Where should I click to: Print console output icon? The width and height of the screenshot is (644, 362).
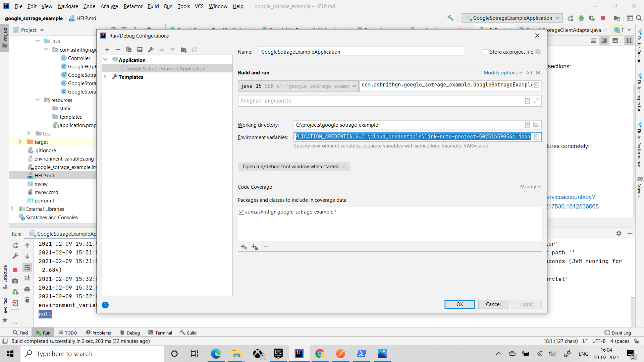27,289
